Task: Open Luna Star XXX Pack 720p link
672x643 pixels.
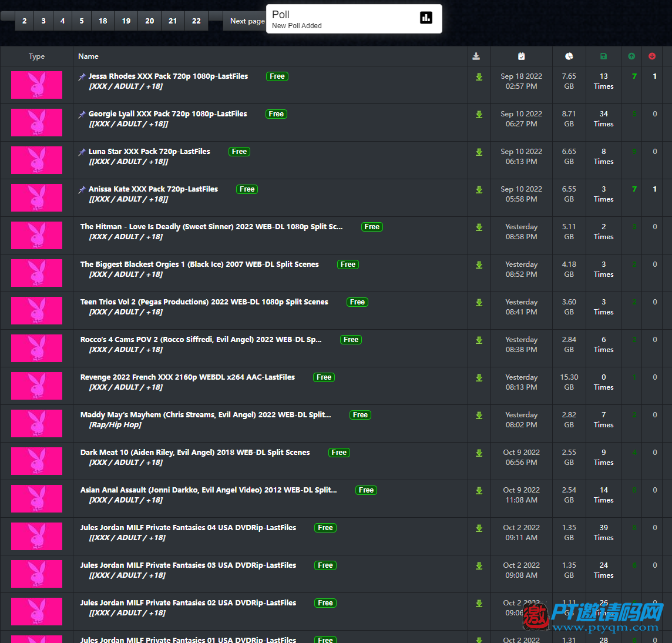Action: [x=149, y=152]
